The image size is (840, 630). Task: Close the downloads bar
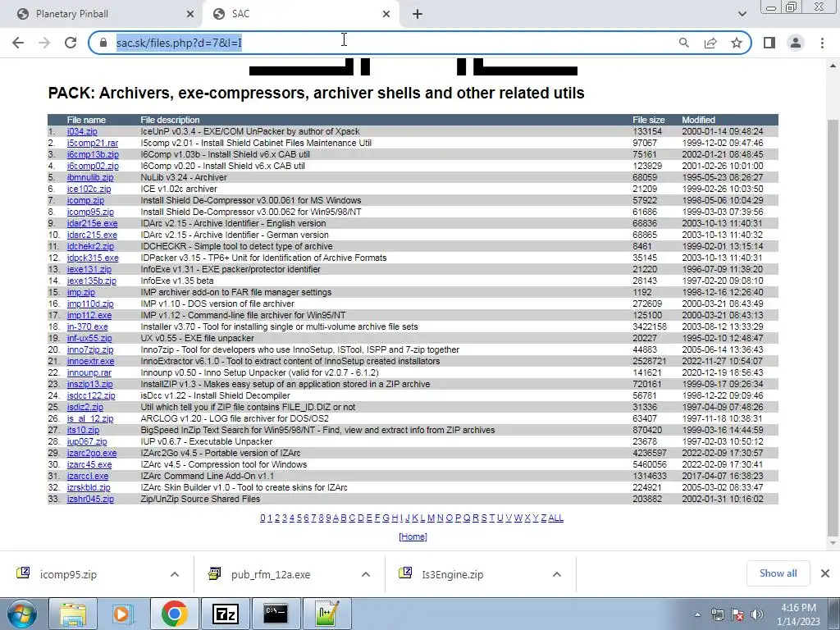(x=825, y=573)
